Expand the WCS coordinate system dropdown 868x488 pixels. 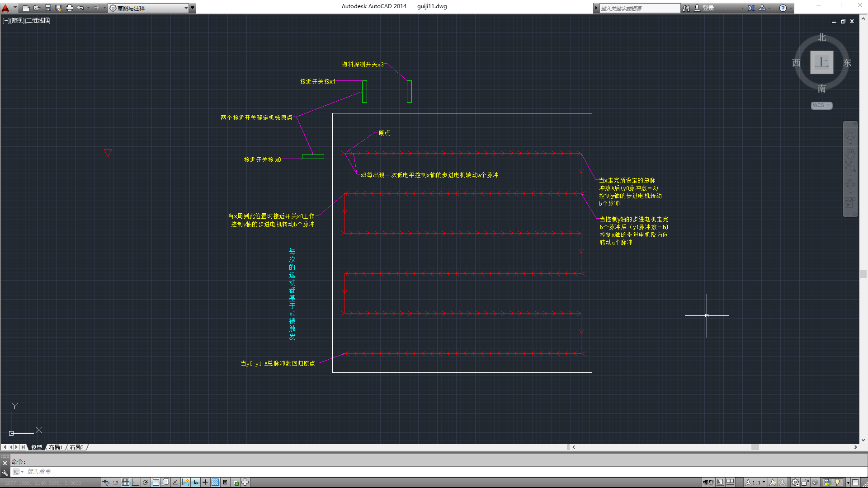point(821,105)
